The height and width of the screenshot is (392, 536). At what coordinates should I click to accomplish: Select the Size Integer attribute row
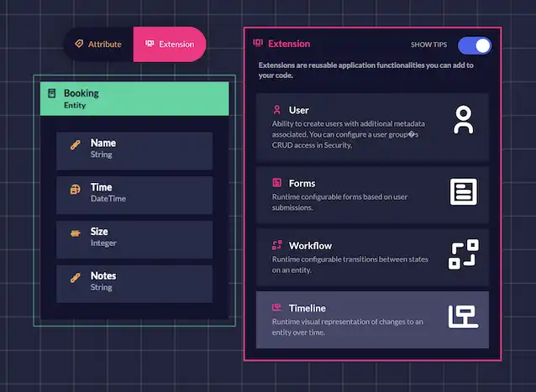[134, 237]
